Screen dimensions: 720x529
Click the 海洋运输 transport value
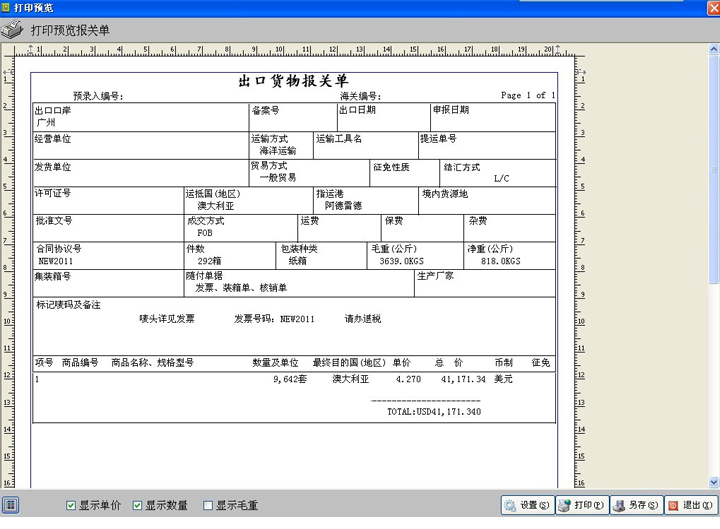[278, 151]
